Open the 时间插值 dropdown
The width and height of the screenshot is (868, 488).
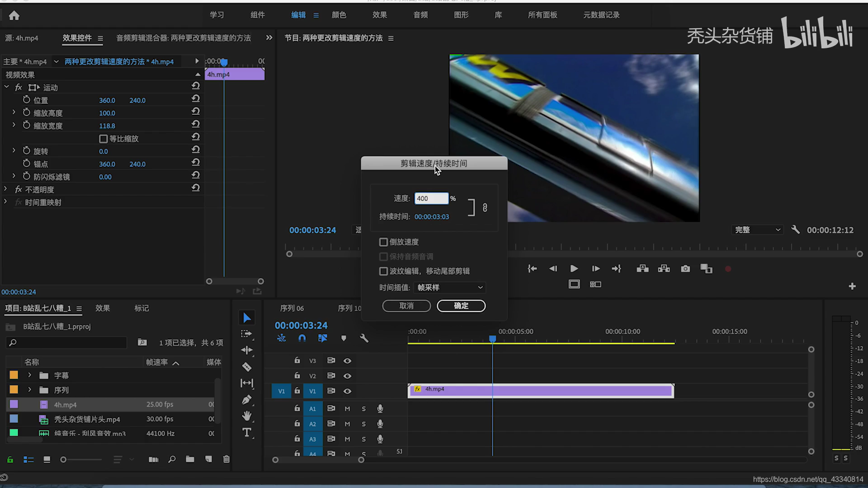pos(450,287)
